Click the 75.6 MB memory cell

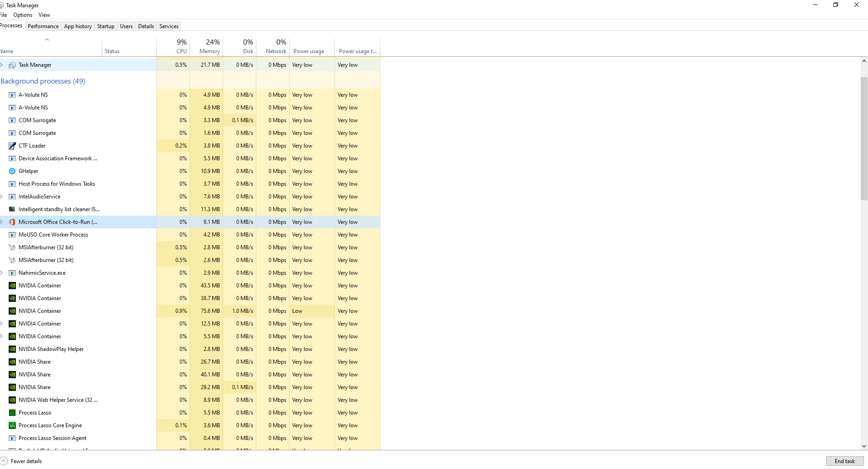[206, 311]
